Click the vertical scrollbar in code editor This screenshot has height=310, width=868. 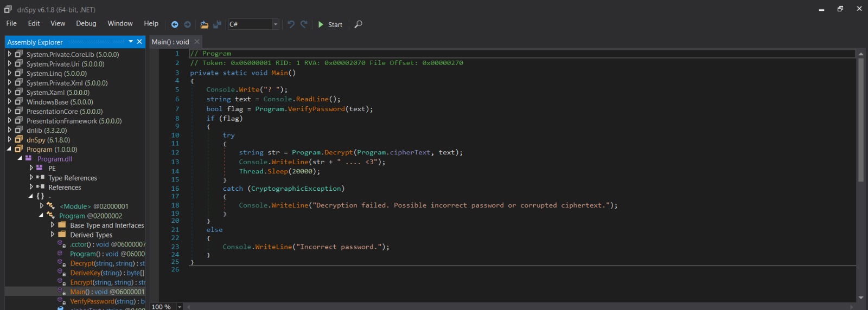pos(860,119)
